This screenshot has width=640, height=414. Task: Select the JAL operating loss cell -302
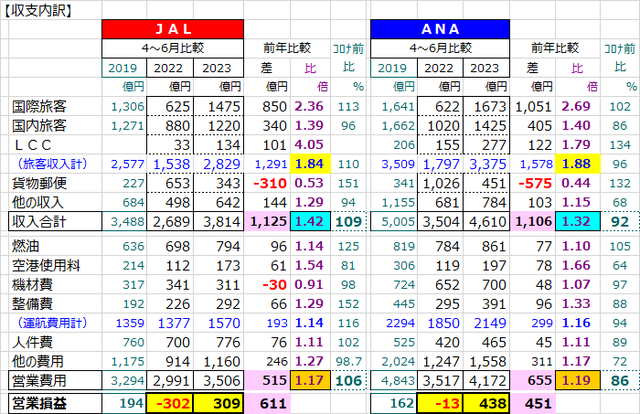pos(170,403)
